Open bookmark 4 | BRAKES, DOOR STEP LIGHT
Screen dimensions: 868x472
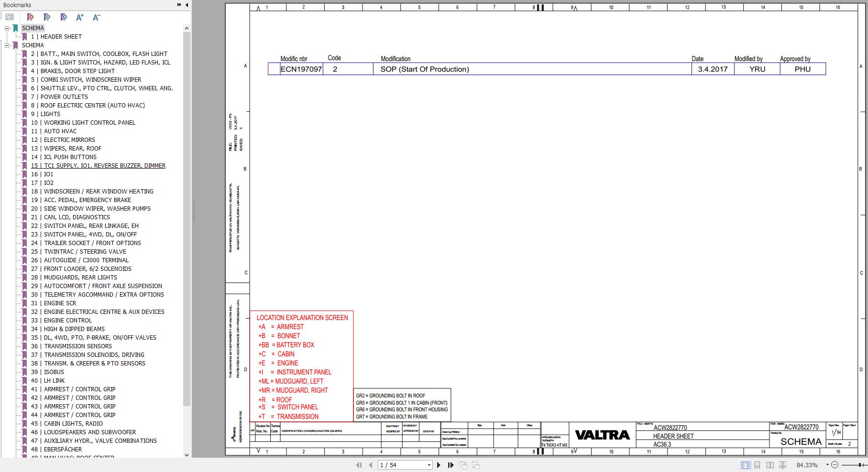pyautogui.click(x=73, y=71)
